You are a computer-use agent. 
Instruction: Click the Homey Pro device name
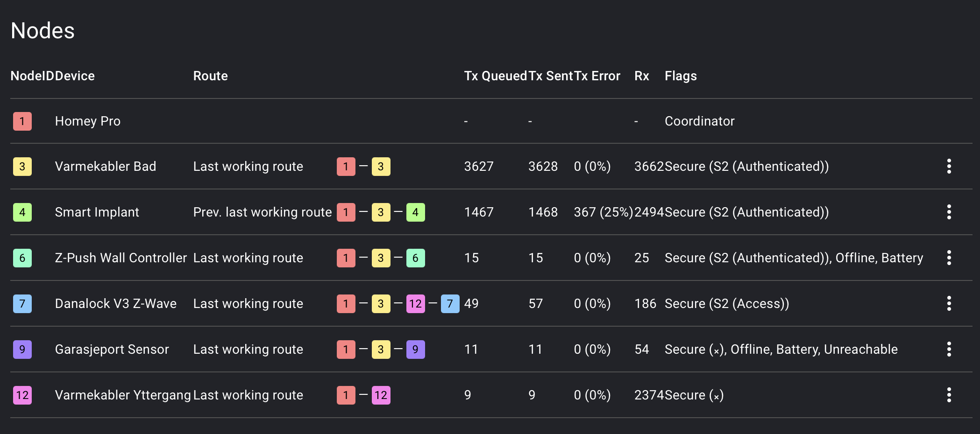point(88,121)
